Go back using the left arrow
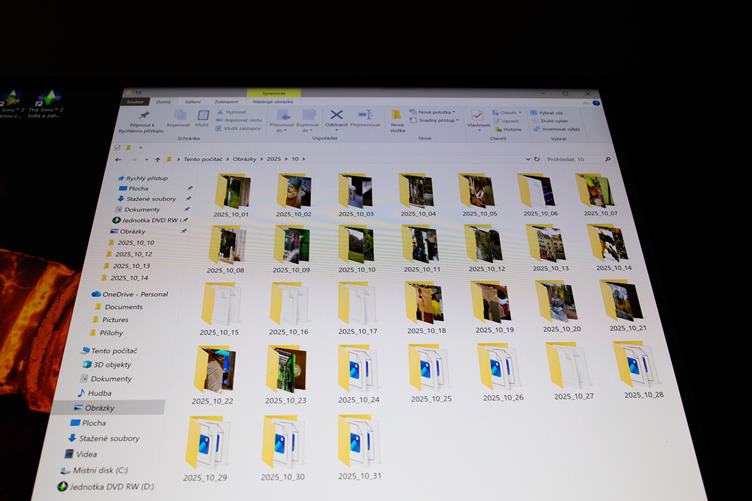 [119, 159]
